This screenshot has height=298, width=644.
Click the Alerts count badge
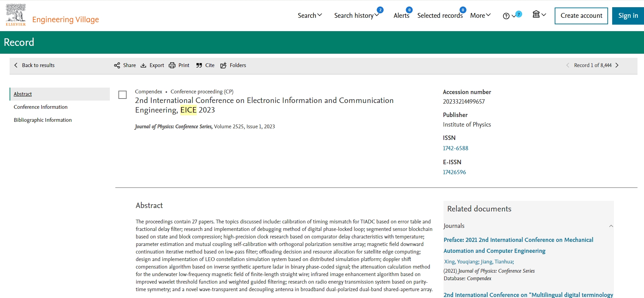pos(409,10)
